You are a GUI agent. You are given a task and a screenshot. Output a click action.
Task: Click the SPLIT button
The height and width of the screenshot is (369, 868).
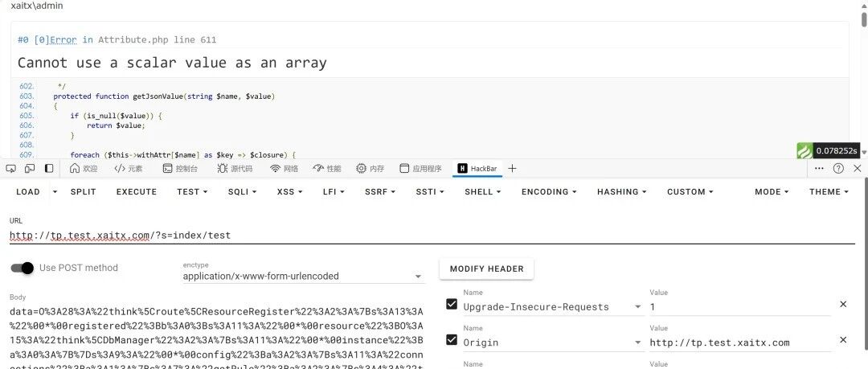(x=83, y=191)
